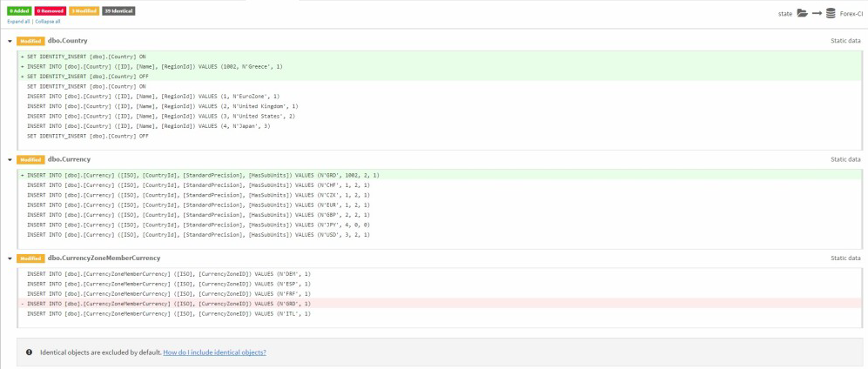868x369 pixels.
Task: Select the dbo.Country object heading
Action: point(67,41)
